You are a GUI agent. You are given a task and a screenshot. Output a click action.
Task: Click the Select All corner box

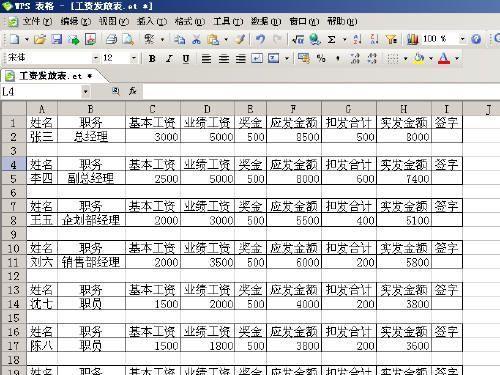tap(13, 108)
